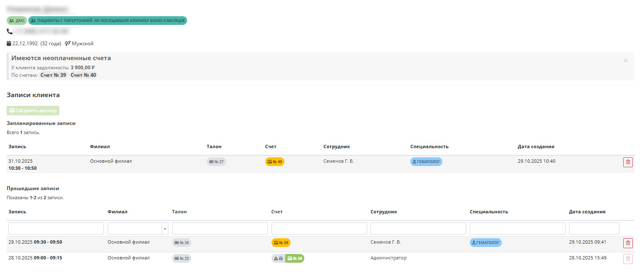Focus the Сотрудник filter input field

(418, 229)
